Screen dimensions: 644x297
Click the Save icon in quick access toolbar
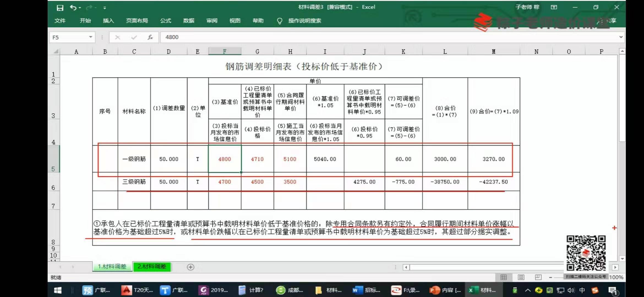click(x=60, y=8)
